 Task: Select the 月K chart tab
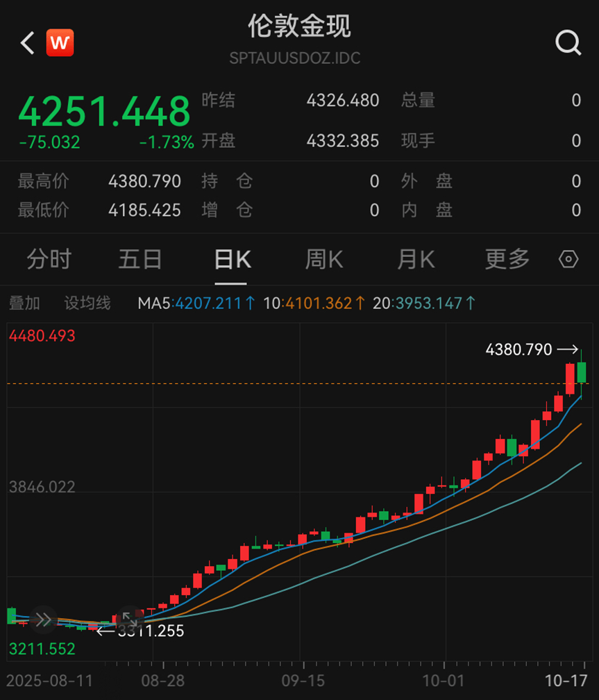pyautogui.click(x=415, y=260)
